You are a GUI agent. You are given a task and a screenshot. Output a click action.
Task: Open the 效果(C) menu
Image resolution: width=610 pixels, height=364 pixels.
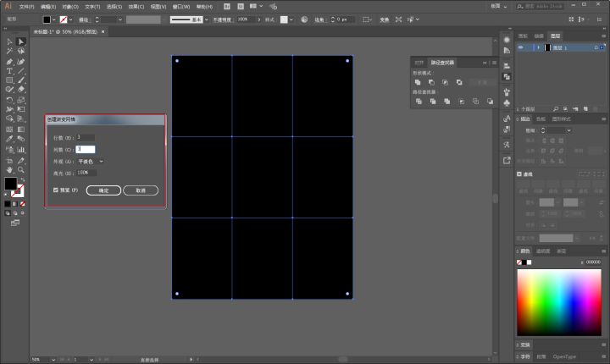[x=135, y=6]
